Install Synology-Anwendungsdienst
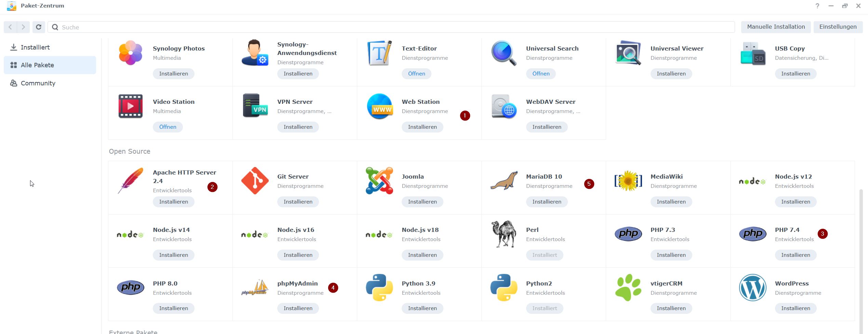The image size is (868, 334). click(x=298, y=73)
